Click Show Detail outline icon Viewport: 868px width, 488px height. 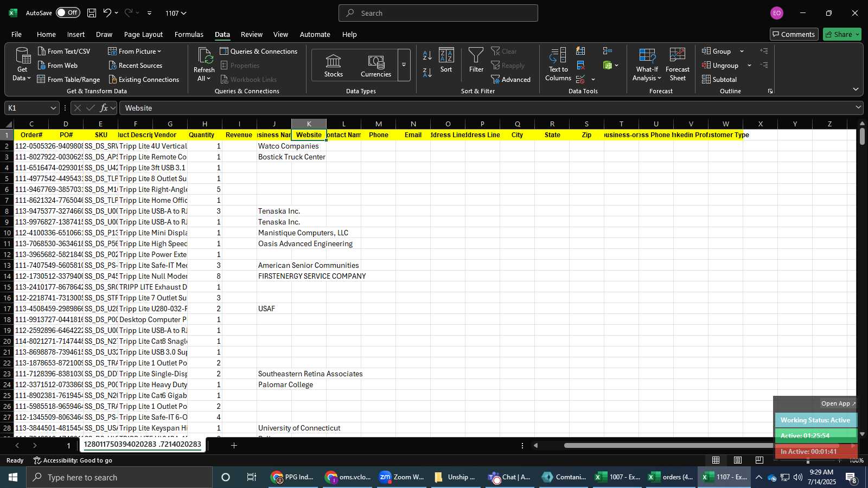click(x=764, y=51)
